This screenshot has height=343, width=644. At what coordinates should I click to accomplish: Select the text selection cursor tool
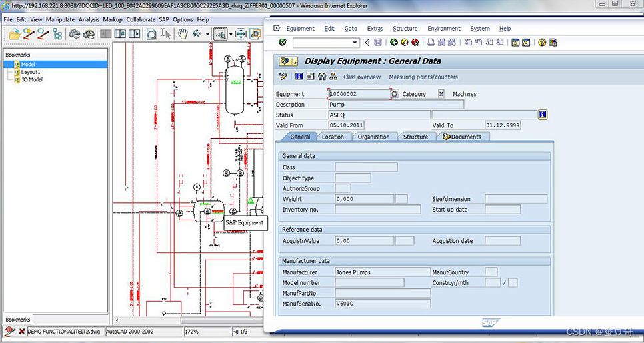pos(165,34)
